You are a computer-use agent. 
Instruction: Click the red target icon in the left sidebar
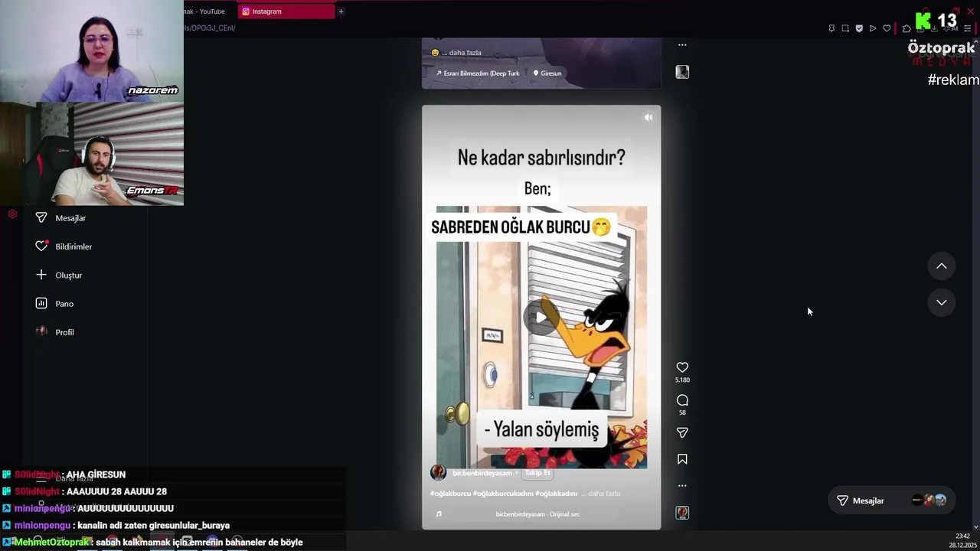click(x=12, y=214)
